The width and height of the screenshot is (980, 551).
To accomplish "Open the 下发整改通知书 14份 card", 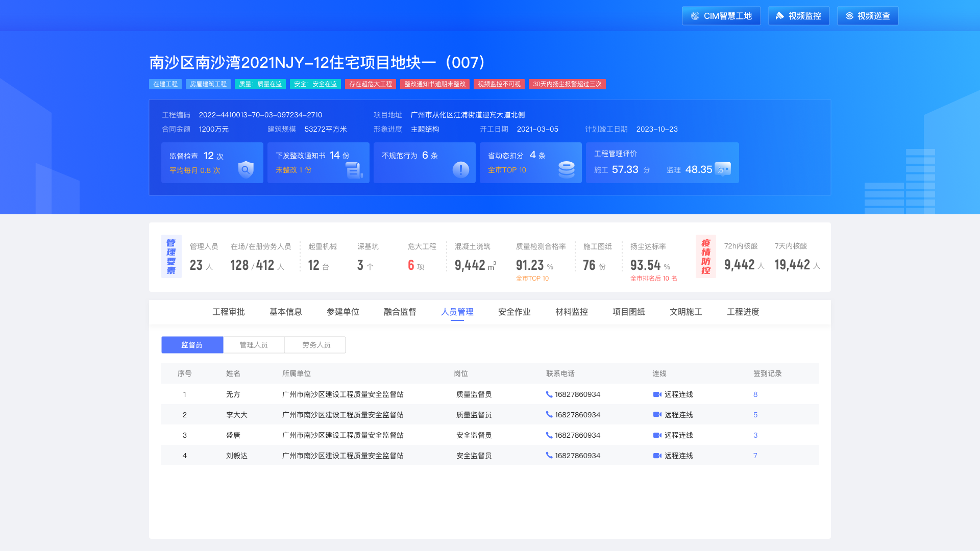I will 318,163.
